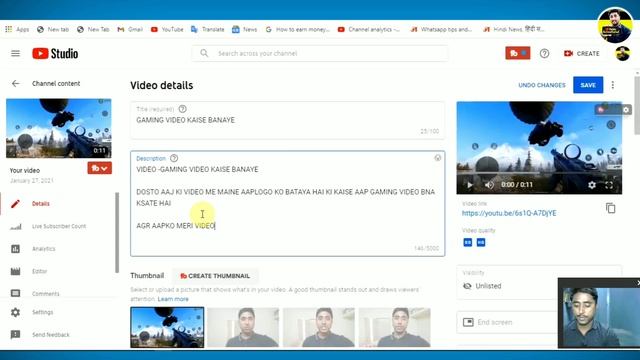Image resolution: width=640 pixels, height=360 pixels.
Task: Open the red TubeBuddy button in header
Action: pos(518,53)
